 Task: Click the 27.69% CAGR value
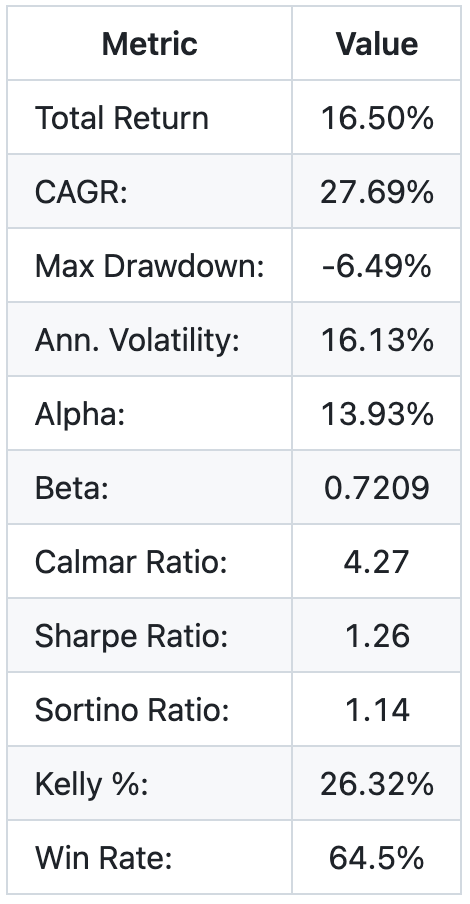(x=377, y=191)
